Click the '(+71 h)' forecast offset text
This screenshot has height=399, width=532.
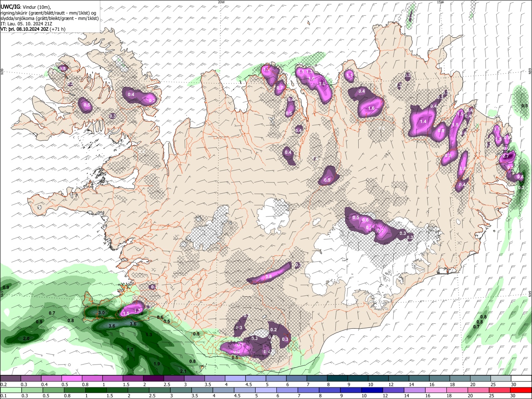[x=58, y=29]
